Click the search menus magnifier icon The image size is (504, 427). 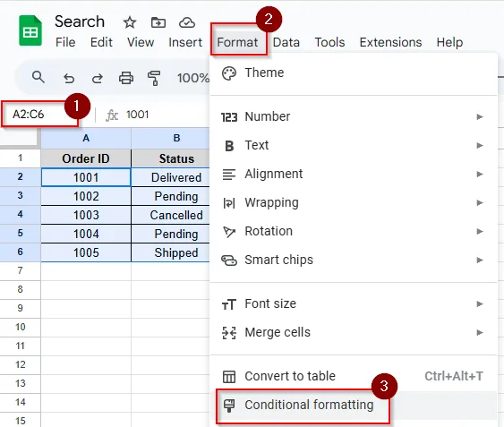click(x=38, y=78)
